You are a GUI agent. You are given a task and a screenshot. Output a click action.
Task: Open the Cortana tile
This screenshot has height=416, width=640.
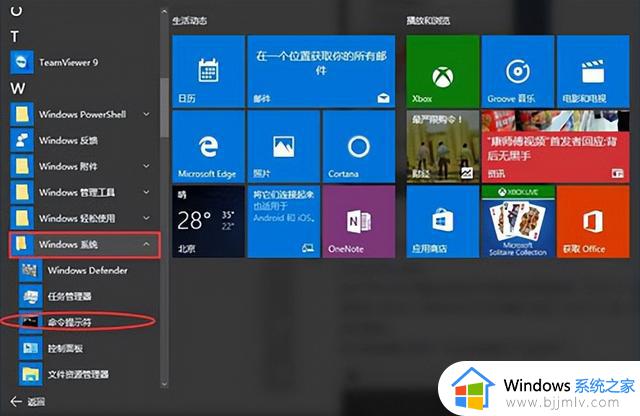[x=359, y=147]
